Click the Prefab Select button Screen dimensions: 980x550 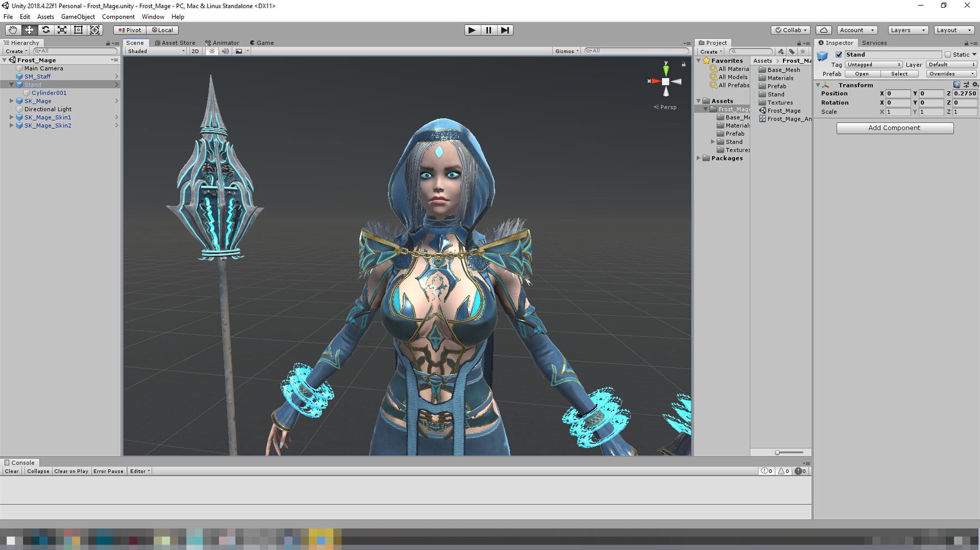click(899, 73)
